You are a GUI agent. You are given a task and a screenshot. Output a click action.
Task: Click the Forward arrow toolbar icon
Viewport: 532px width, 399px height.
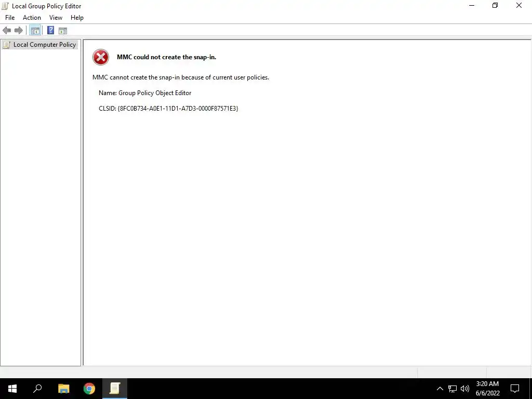click(x=19, y=31)
